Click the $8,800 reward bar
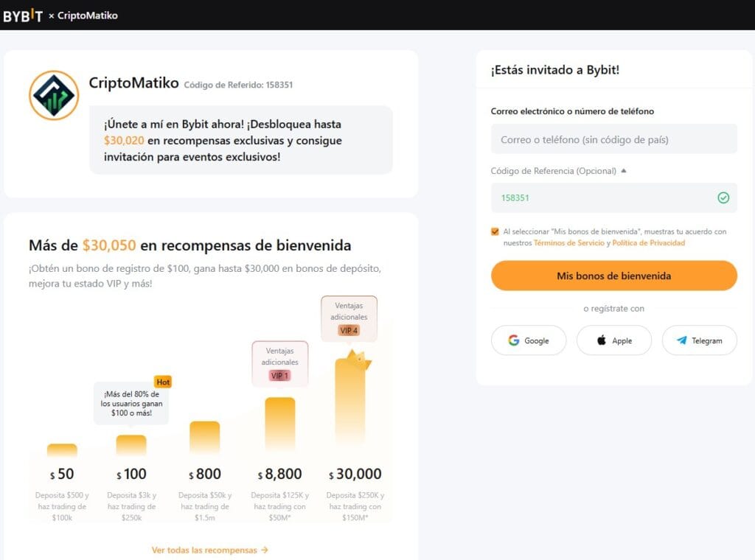The width and height of the screenshot is (755, 560). pos(279,424)
